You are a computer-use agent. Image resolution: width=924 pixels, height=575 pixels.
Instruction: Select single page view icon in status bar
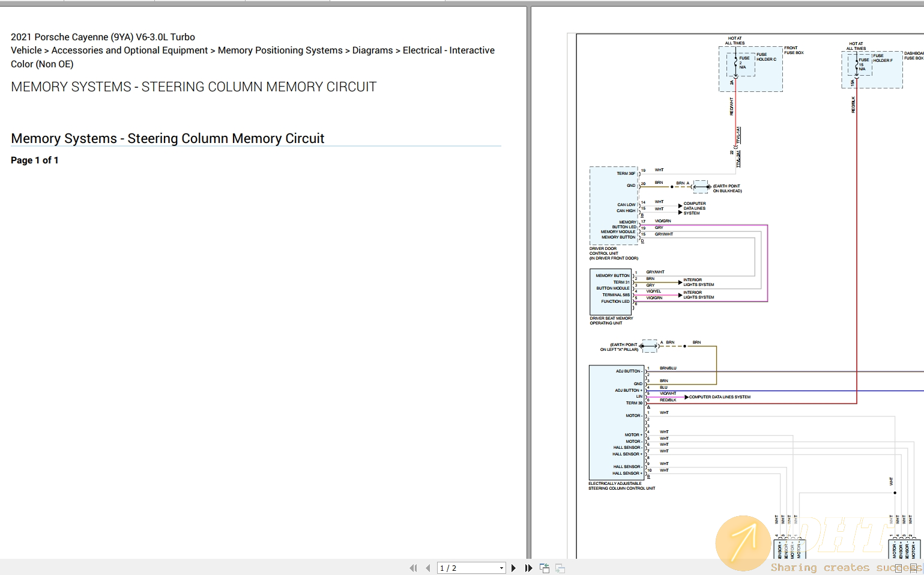[x=898, y=568]
